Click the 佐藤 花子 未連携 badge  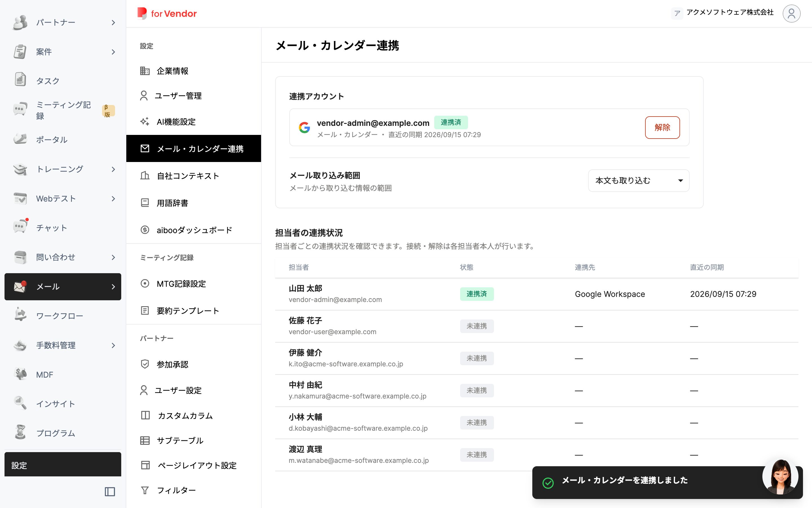(x=476, y=326)
